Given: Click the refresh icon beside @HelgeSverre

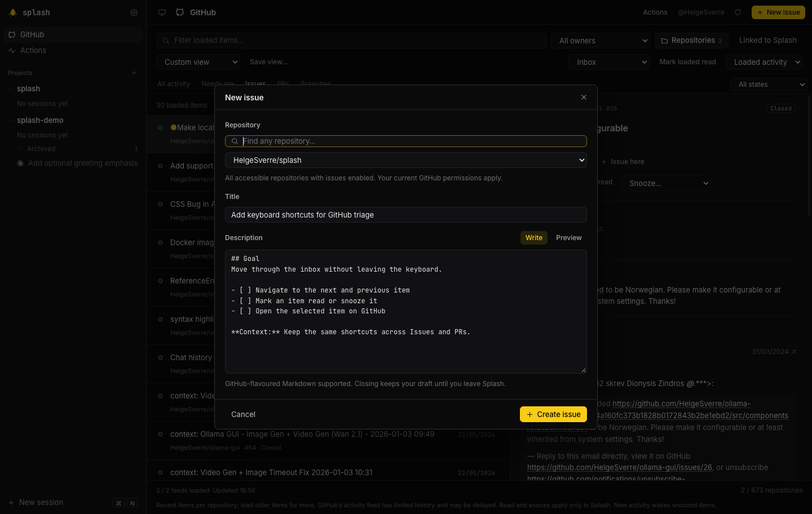Looking at the screenshot, I should click(x=738, y=12).
